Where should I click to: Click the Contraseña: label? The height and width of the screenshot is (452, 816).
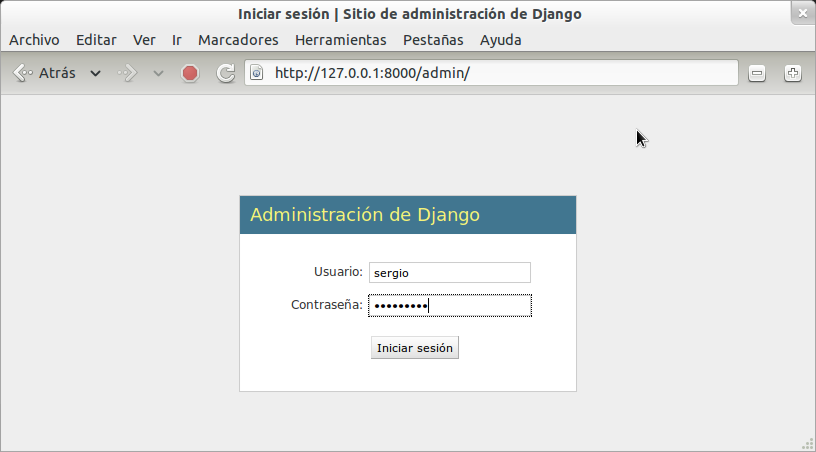tap(327, 305)
